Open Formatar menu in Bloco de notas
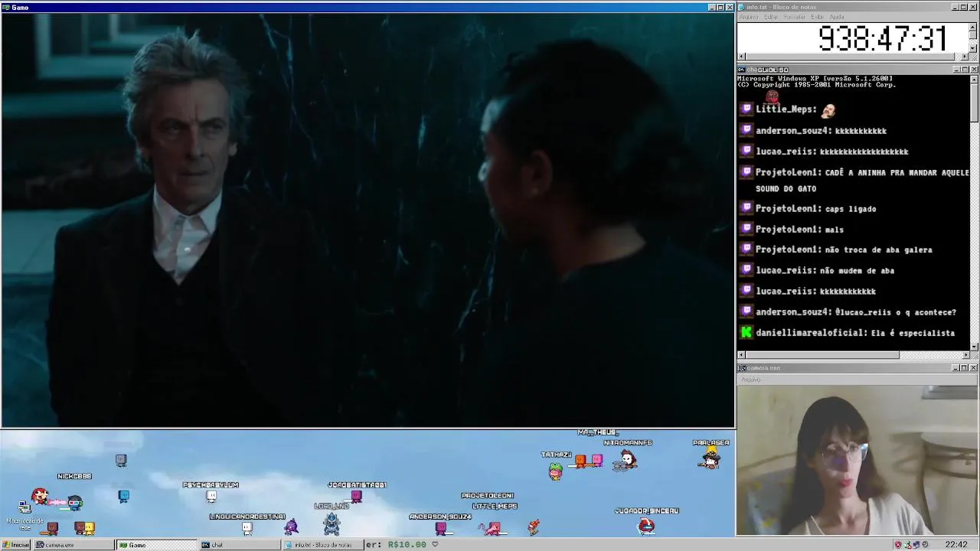The image size is (980, 551). point(794,17)
